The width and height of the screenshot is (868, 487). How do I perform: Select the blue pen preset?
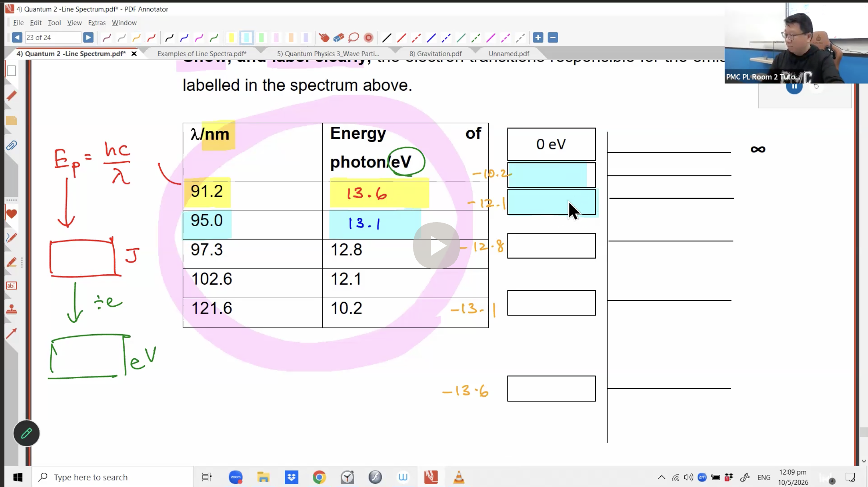pos(184,37)
